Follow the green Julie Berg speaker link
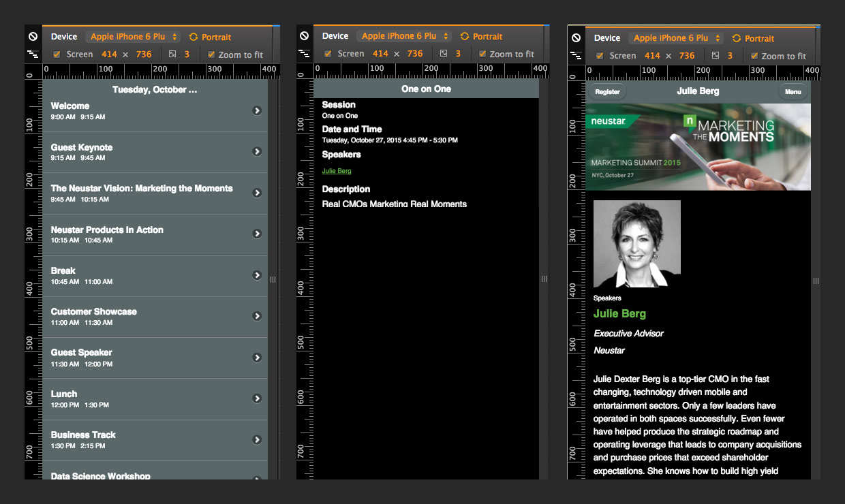 tap(337, 171)
